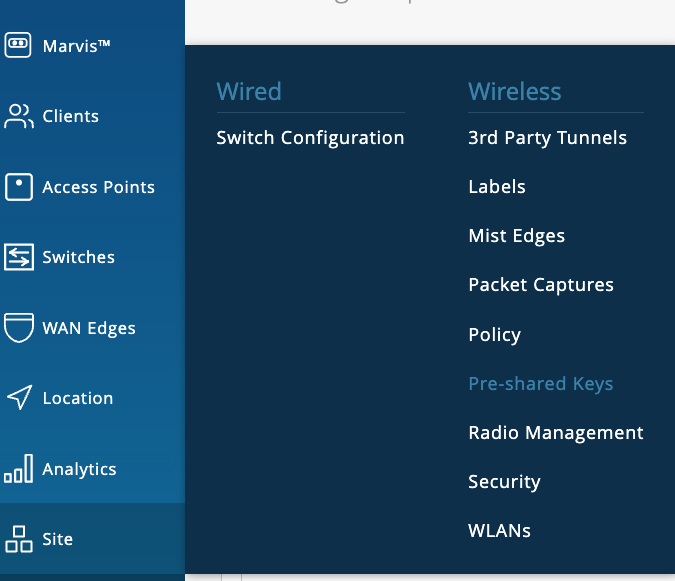
Task: Click the Wired section heading
Action: click(249, 92)
